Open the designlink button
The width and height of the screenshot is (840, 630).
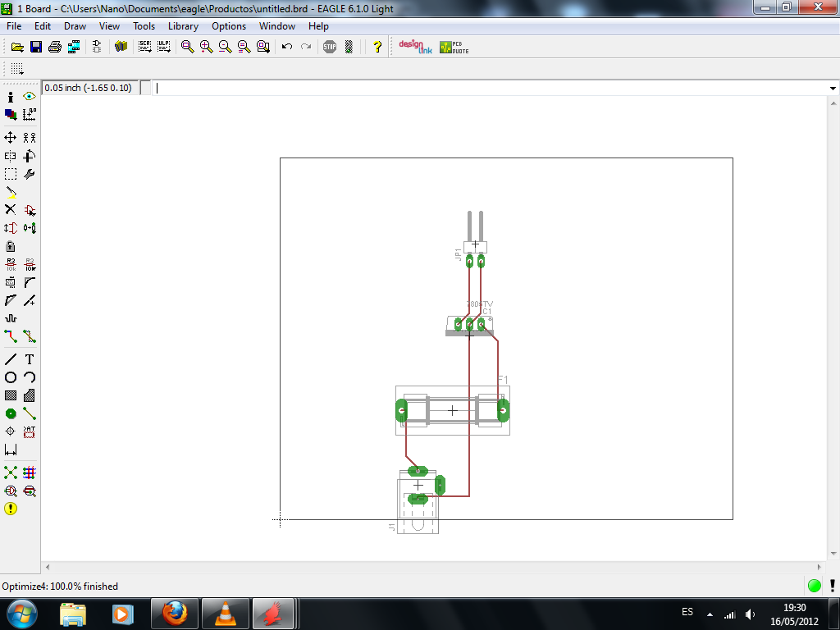point(415,47)
